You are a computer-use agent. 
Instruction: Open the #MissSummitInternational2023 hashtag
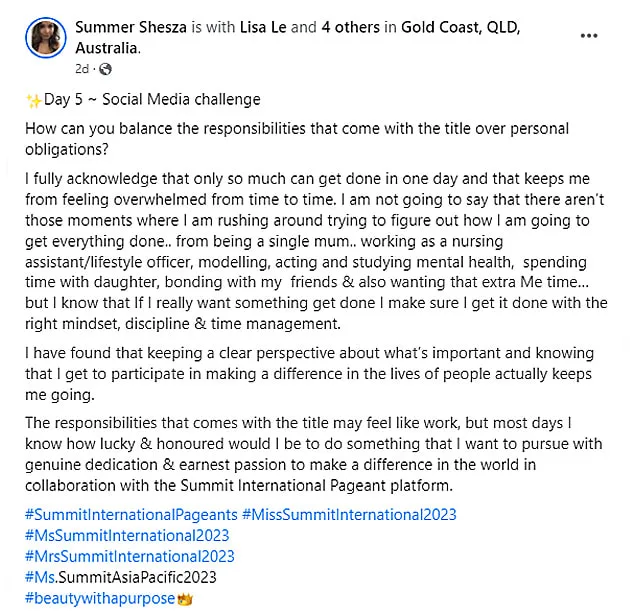(349, 515)
